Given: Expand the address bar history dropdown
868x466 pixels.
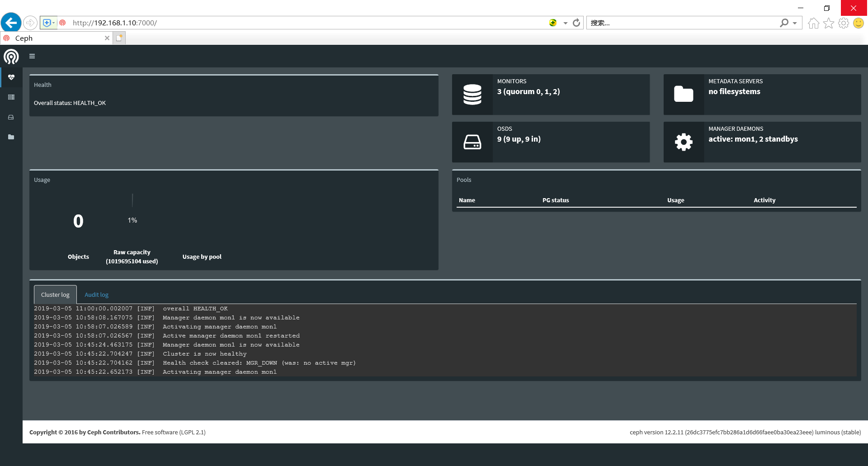Looking at the screenshot, I should click(565, 23).
